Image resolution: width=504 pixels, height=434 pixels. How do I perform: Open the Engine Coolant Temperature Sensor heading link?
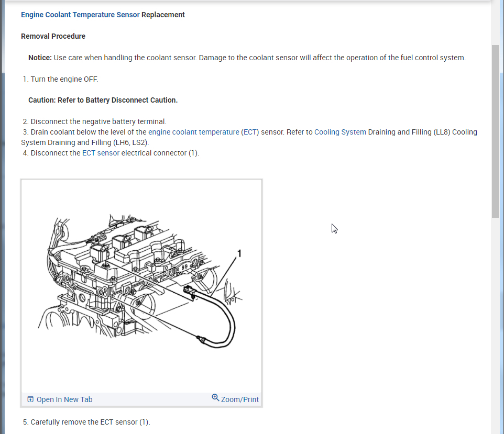pos(80,15)
